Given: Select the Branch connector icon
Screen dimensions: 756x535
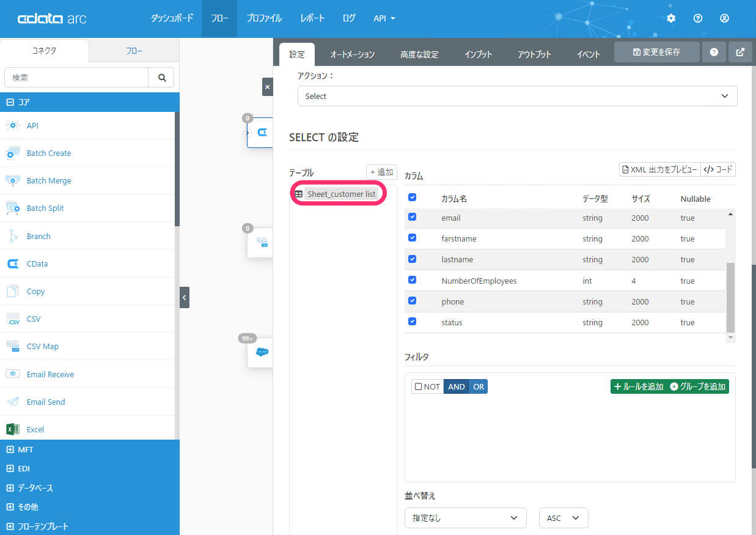Looking at the screenshot, I should [13, 236].
